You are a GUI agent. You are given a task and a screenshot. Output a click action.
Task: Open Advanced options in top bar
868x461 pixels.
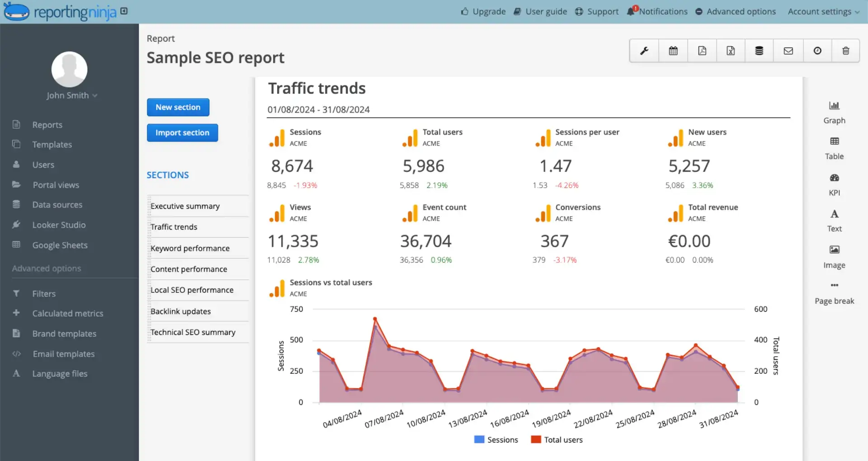click(x=736, y=12)
